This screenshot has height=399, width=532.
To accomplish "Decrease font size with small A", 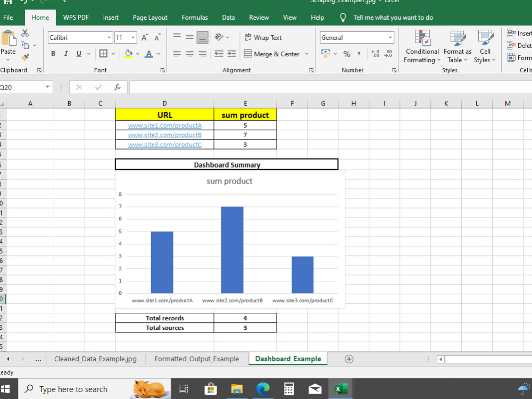I will 157,38.
